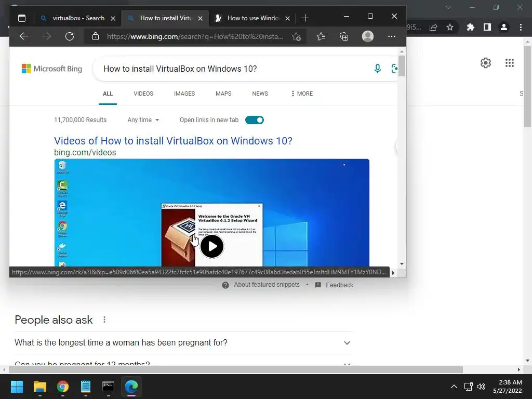Disable Open links in new tab toggle

pos(255,120)
